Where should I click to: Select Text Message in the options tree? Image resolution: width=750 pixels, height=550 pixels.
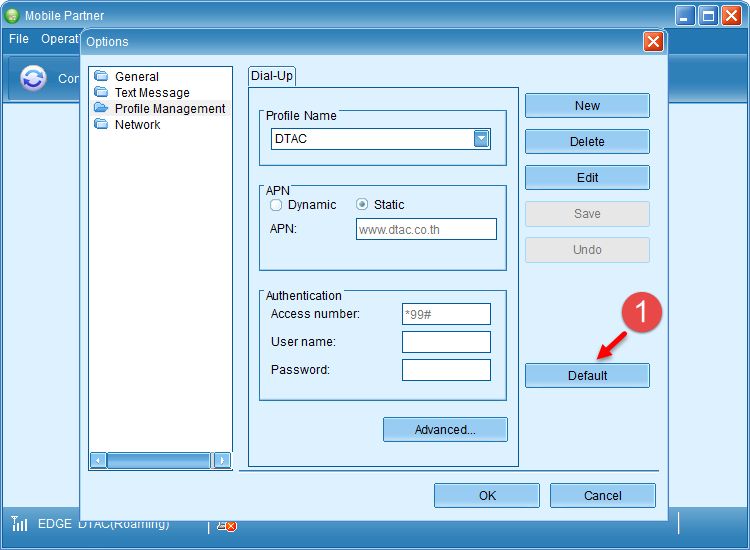(x=152, y=92)
